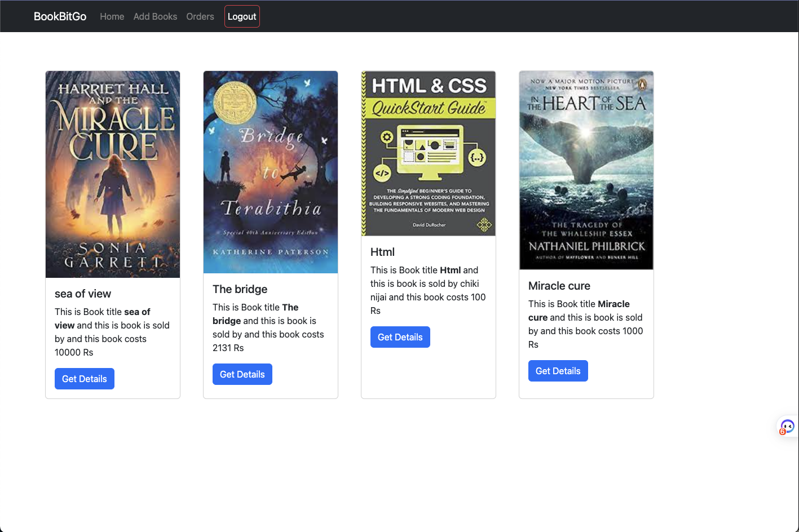Click the BookBitGo brand logo
799x532 pixels.
(x=60, y=16)
